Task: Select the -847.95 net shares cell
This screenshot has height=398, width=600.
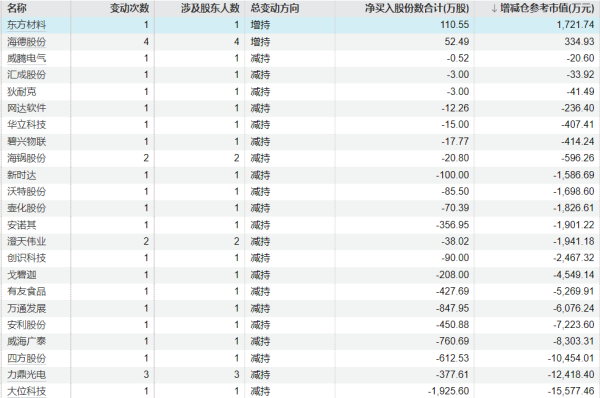Action: pos(452,308)
